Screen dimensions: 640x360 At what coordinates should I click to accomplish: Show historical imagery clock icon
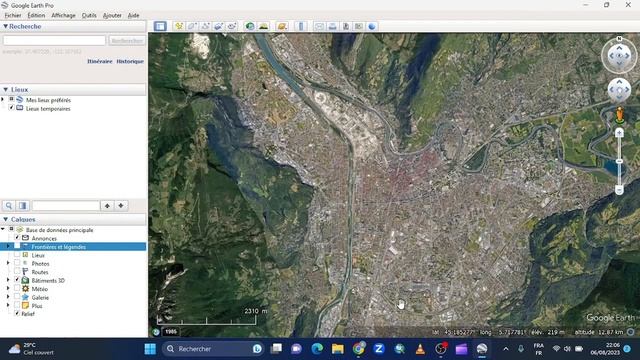250,26
